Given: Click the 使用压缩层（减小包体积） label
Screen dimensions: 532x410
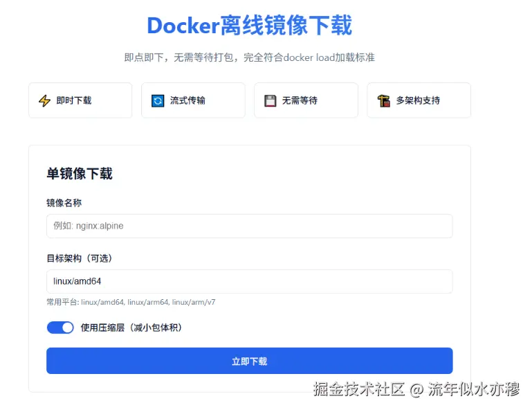Looking at the screenshot, I should pos(131,328).
